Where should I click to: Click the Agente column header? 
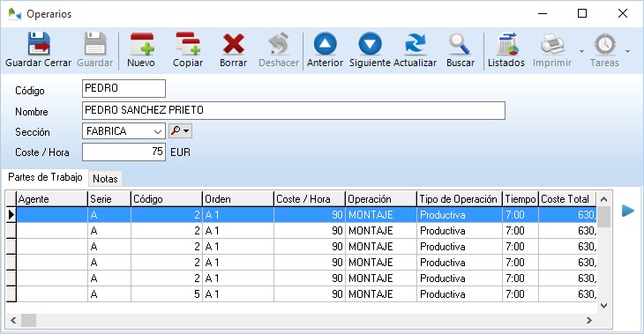(x=52, y=199)
